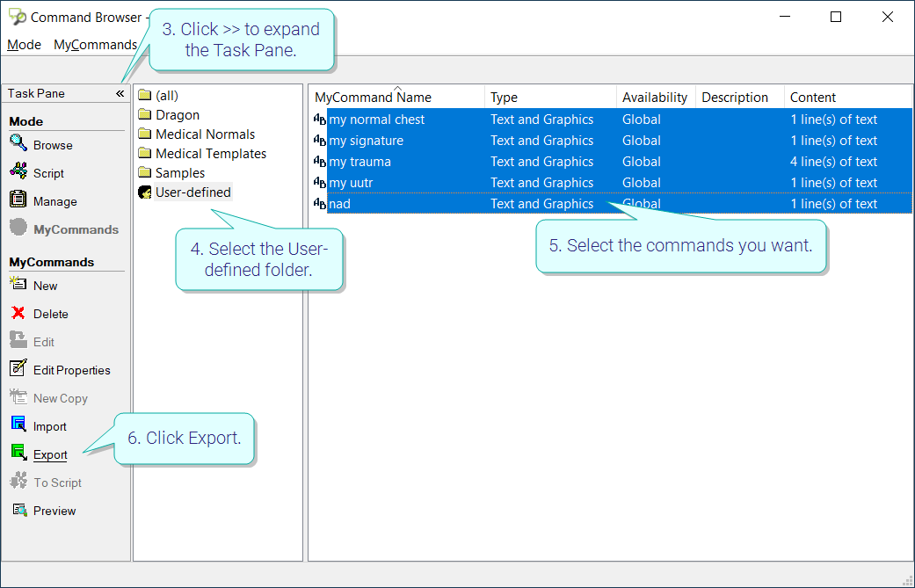Select the Dragon folder

click(x=178, y=115)
